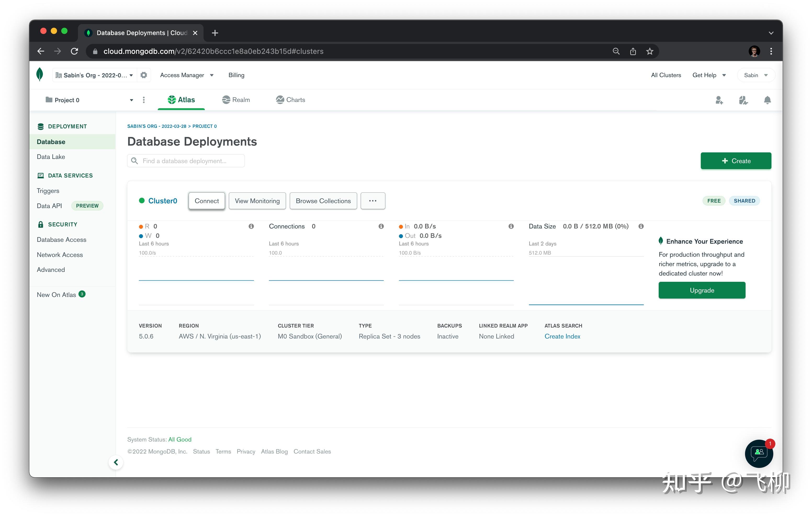
Task: Open the Sabin user menu
Action: coord(756,75)
